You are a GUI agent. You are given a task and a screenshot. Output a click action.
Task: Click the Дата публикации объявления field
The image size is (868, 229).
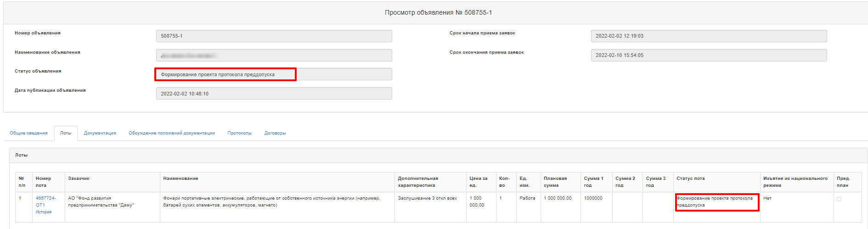pyautogui.click(x=274, y=94)
